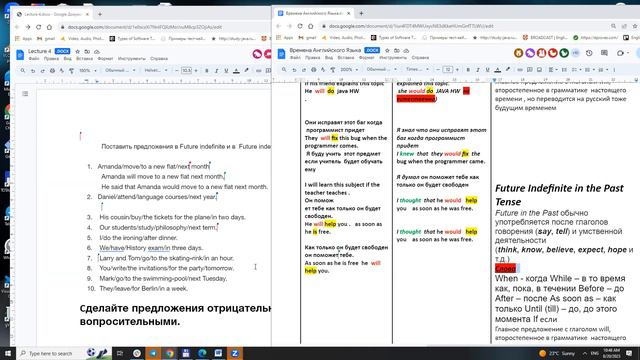The width and height of the screenshot is (640, 360).
Task: Print the right document
Action: [x=313, y=70]
